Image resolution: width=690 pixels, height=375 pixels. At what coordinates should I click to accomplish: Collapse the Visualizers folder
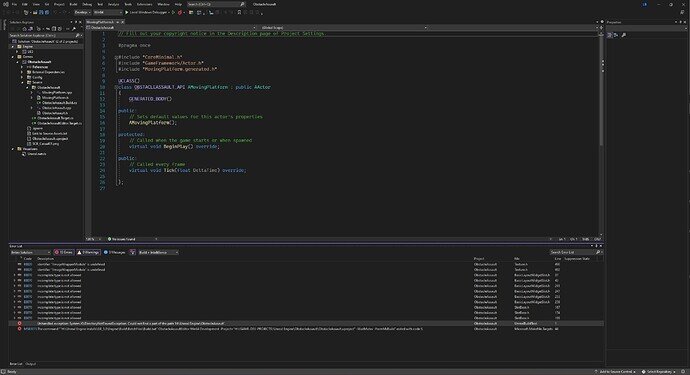(x=13, y=149)
